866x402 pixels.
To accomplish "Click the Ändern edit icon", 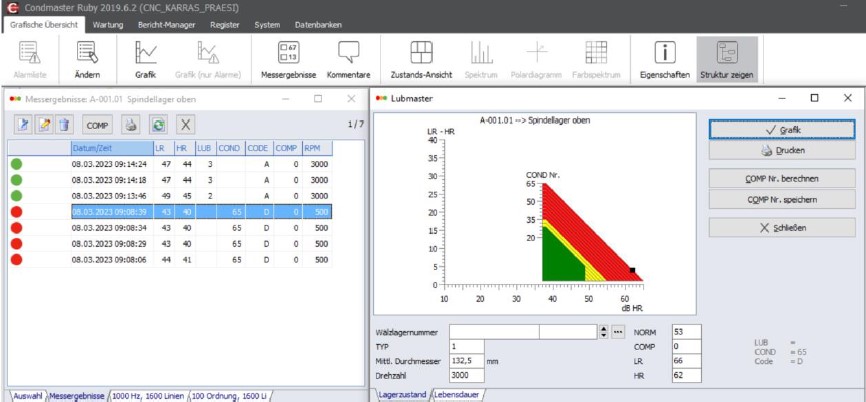I will tap(87, 59).
